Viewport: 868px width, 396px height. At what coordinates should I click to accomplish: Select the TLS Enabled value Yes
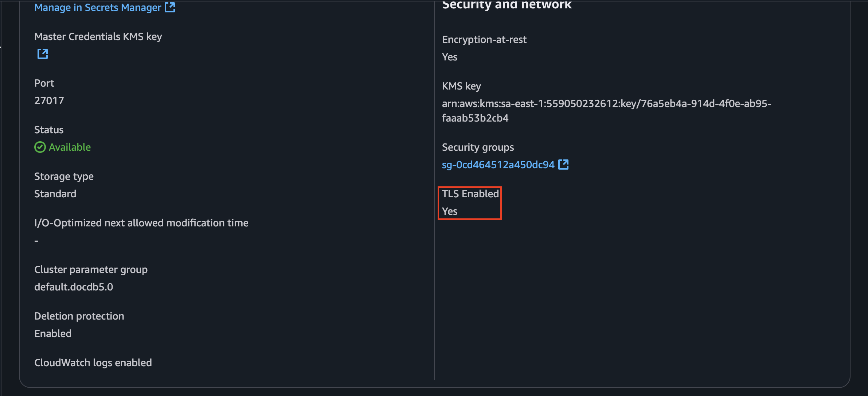tap(449, 211)
